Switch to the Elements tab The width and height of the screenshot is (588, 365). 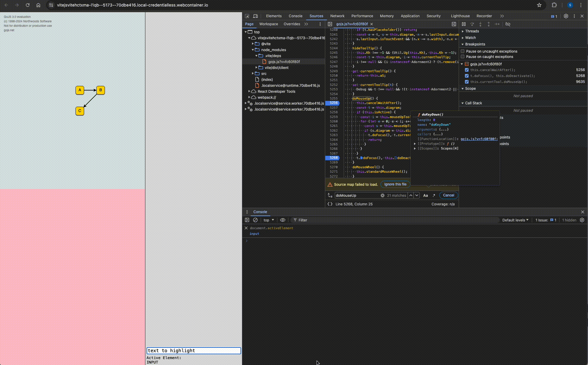tap(274, 16)
